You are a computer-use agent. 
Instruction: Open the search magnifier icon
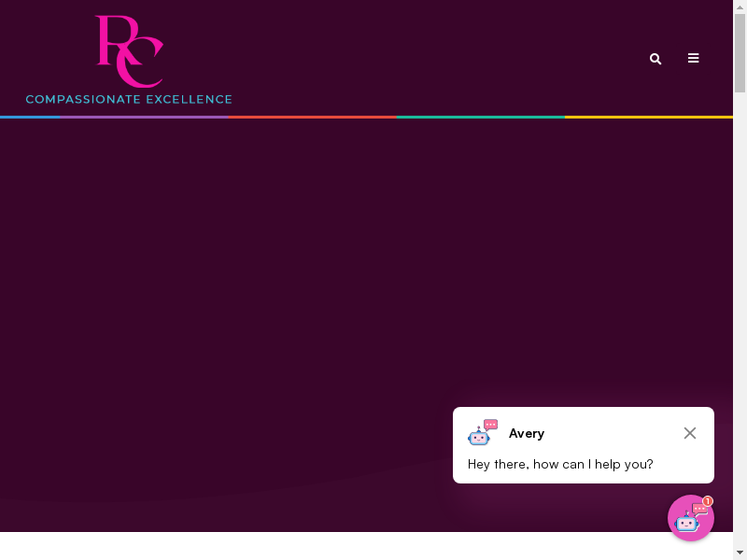655,59
